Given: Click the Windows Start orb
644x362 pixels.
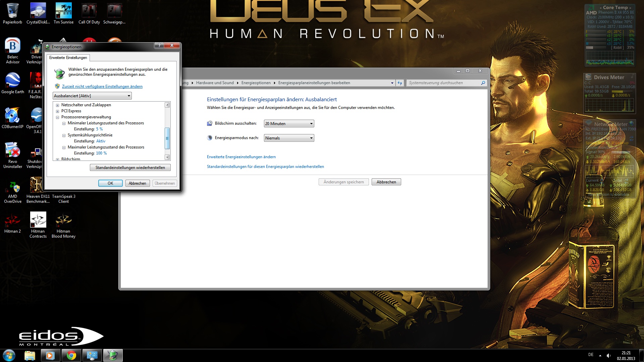Looking at the screenshot, I should click(x=9, y=355).
